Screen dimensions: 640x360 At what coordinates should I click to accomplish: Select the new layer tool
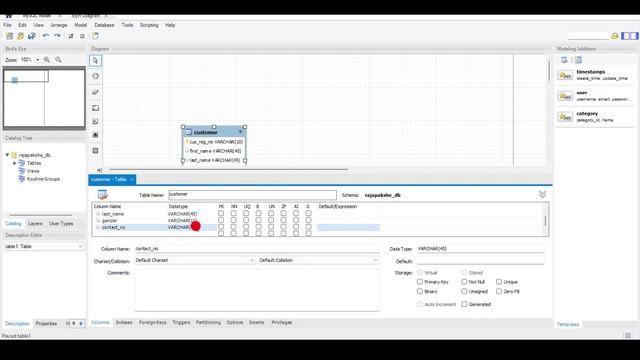tap(96, 108)
